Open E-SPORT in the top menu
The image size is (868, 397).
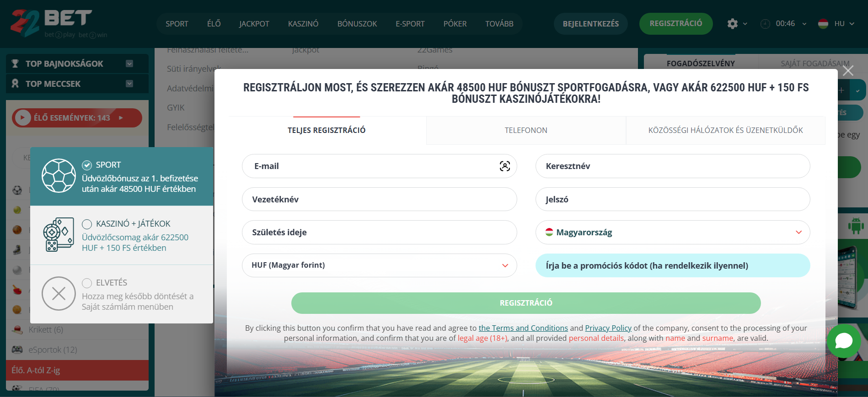point(410,24)
